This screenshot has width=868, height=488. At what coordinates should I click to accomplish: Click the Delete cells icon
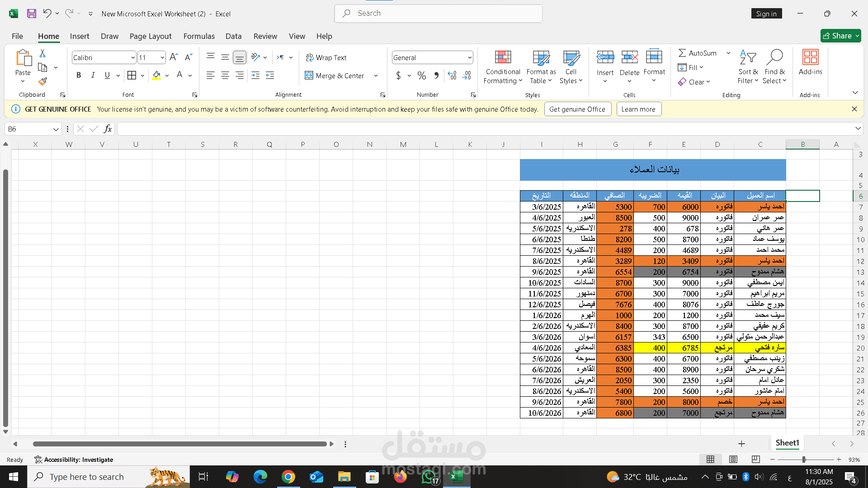(629, 58)
